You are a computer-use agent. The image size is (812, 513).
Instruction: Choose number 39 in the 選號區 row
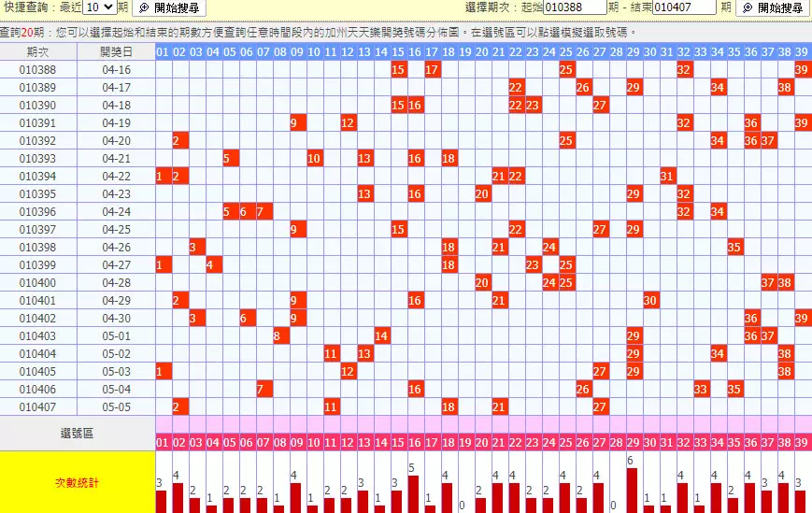click(x=802, y=442)
